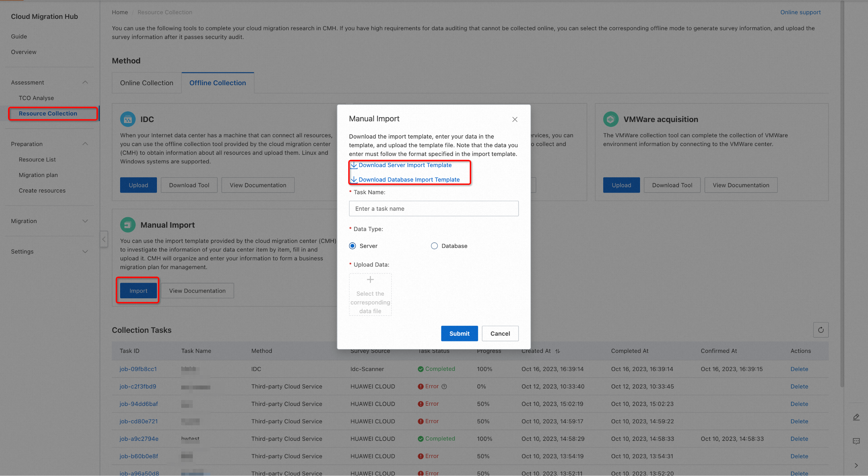
Task: Click the help icon beside Error status
Action: tap(444, 387)
